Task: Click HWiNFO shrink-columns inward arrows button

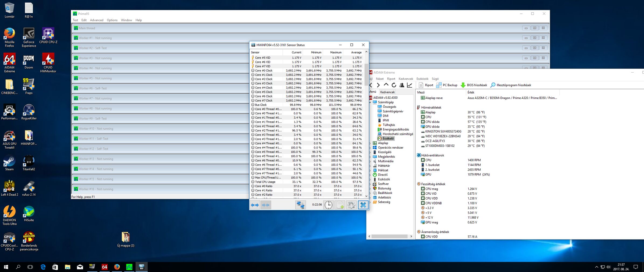Action: tap(266, 205)
